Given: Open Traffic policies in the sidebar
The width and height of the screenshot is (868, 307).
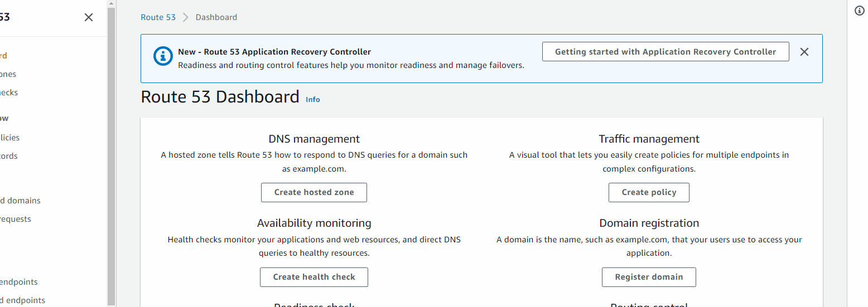Looking at the screenshot, I should (x=10, y=138).
